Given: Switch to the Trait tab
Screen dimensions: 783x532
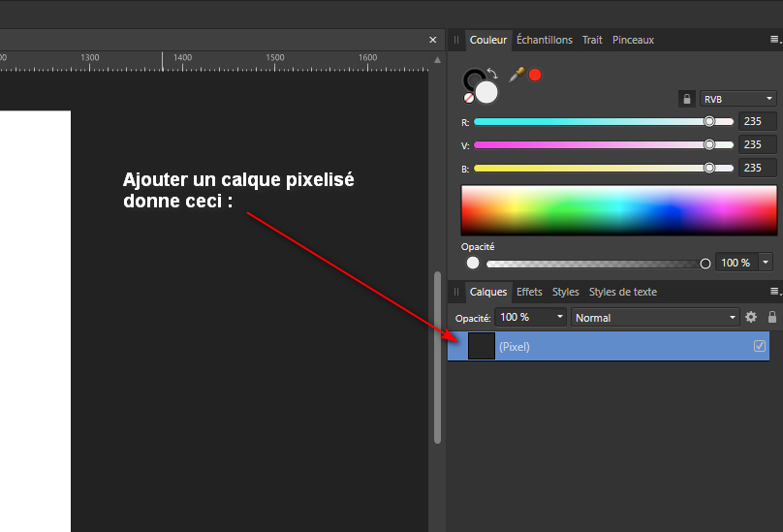Looking at the screenshot, I should pyautogui.click(x=592, y=40).
